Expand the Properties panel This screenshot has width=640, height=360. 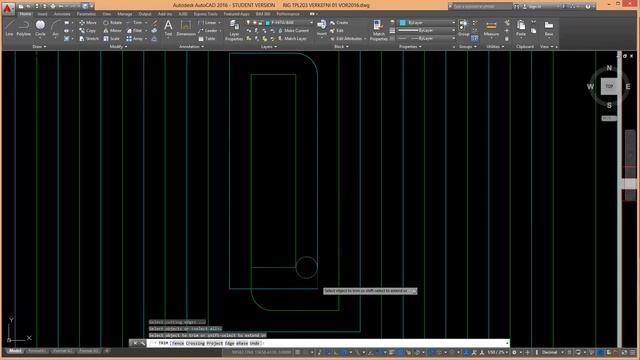409,47
